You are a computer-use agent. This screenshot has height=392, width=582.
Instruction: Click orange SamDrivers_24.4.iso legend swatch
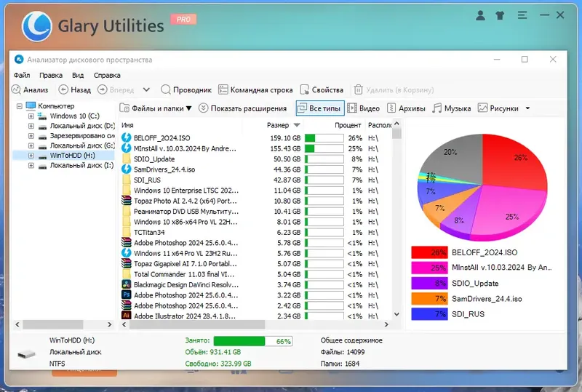pos(429,298)
